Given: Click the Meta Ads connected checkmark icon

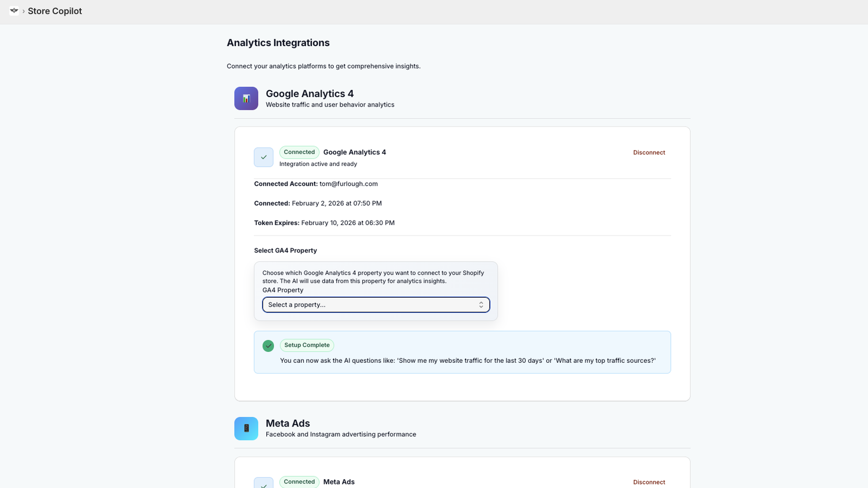Looking at the screenshot, I should pos(264,483).
